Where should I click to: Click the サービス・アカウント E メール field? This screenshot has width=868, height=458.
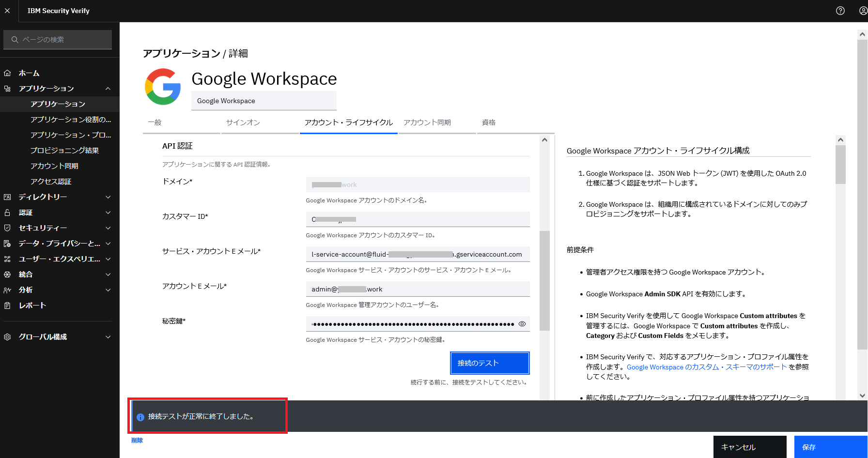click(418, 254)
